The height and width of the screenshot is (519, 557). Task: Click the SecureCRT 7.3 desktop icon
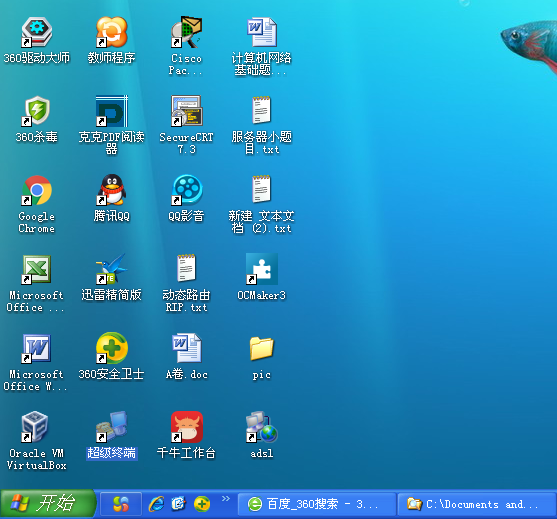click(186, 111)
